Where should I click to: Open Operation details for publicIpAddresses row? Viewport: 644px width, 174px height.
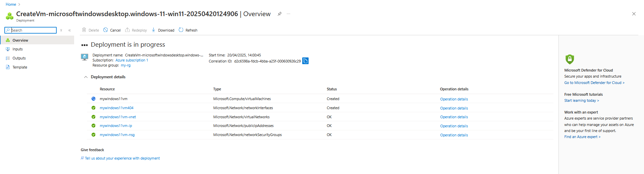coord(454,126)
